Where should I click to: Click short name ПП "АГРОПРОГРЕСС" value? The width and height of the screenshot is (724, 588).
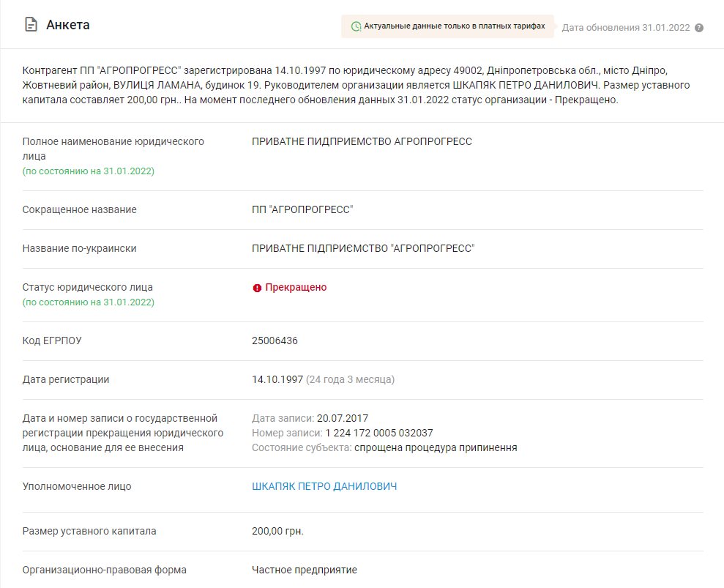[302, 209]
